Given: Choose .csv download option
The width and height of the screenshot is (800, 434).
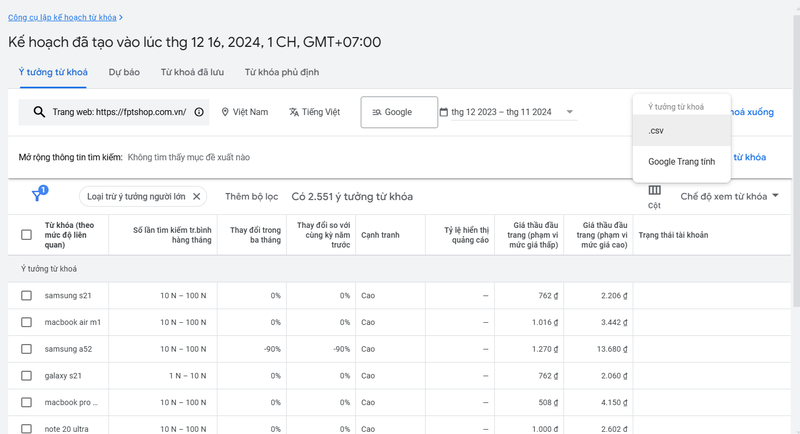Looking at the screenshot, I should click(682, 131).
